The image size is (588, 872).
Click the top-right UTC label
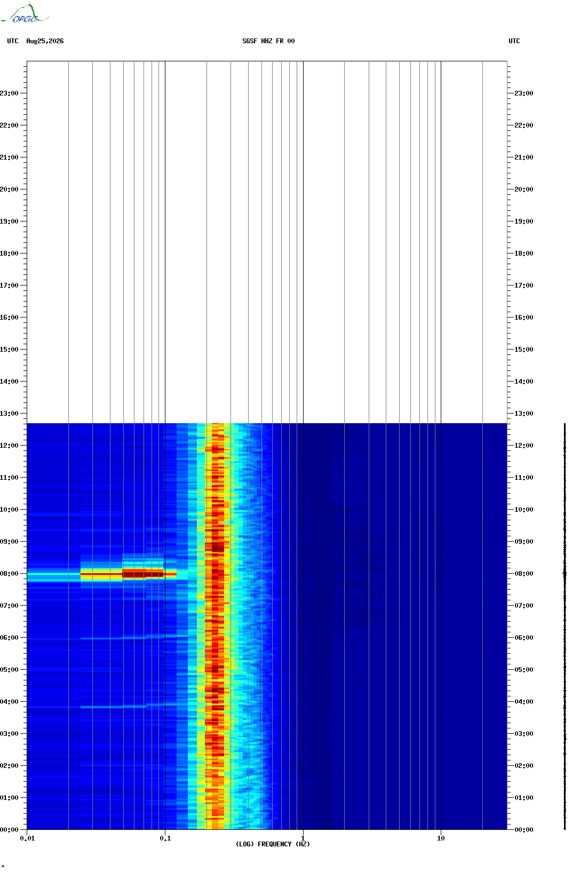[514, 41]
